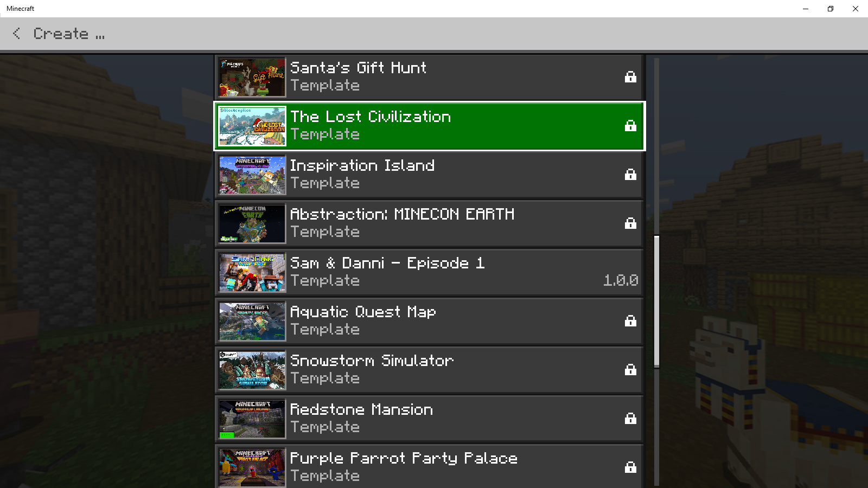The width and height of the screenshot is (868, 488).
Task: Minimize the Minecraft window
Action: click(806, 9)
